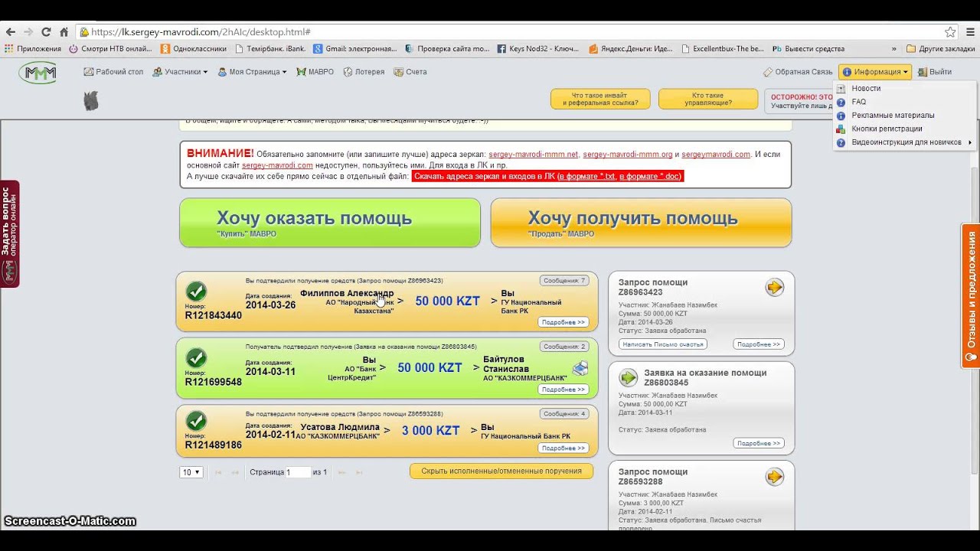Click yellow arrow icon for request Z86593288
Viewport: 980px width, 551px height.
point(775,478)
